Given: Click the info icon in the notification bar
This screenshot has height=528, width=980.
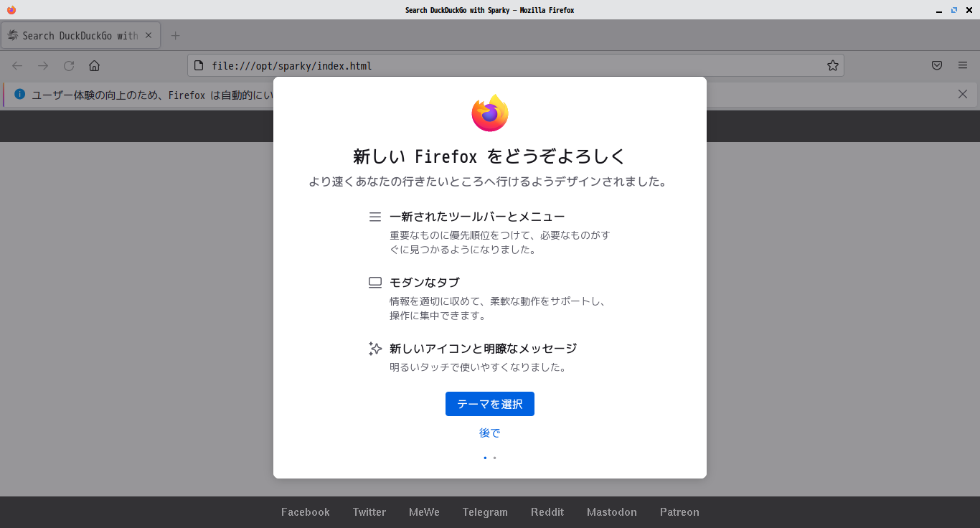Looking at the screenshot, I should point(19,95).
